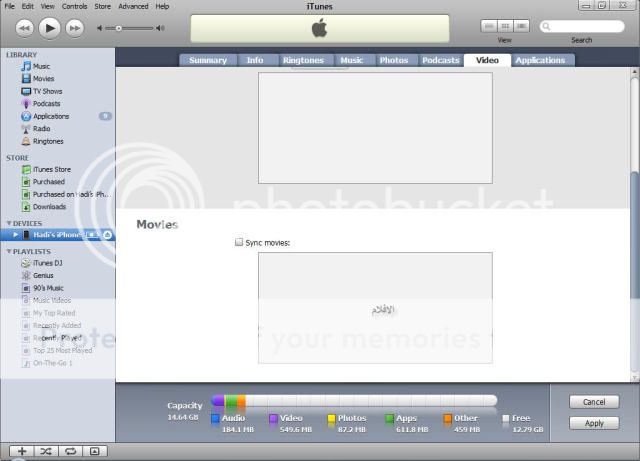Toggle repeat using the repeat icon
Image resolution: width=640 pixels, height=461 pixels.
click(x=70, y=451)
